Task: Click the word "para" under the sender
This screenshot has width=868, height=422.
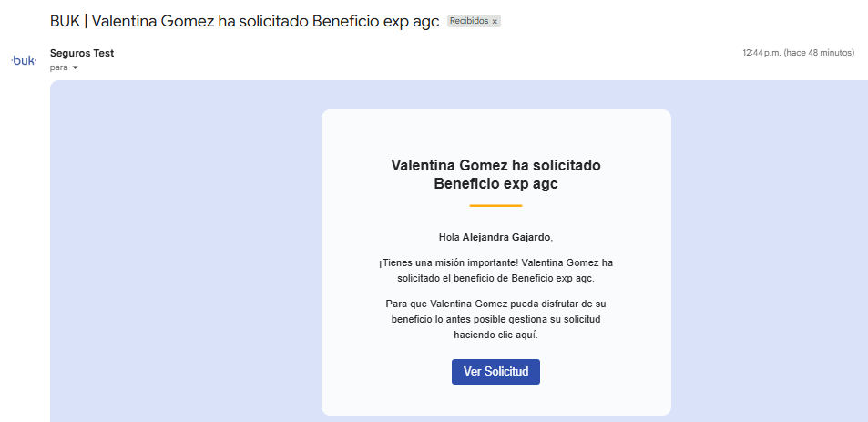Action: (x=59, y=67)
